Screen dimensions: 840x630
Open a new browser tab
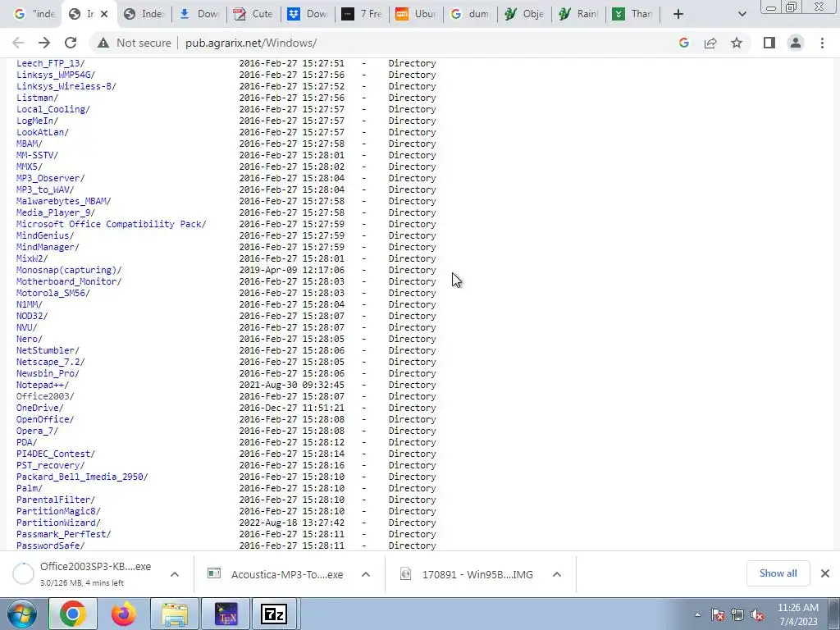coord(678,14)
